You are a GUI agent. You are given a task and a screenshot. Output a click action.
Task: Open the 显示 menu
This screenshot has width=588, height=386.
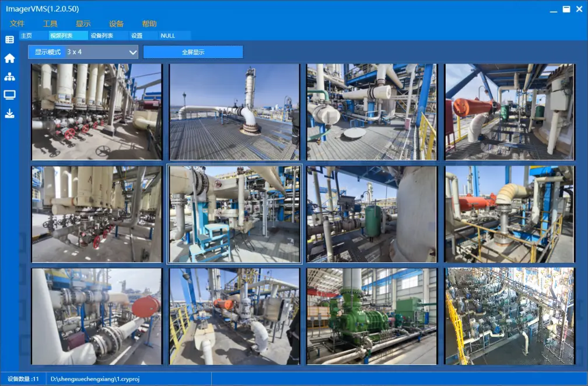[x=83, y=24]
